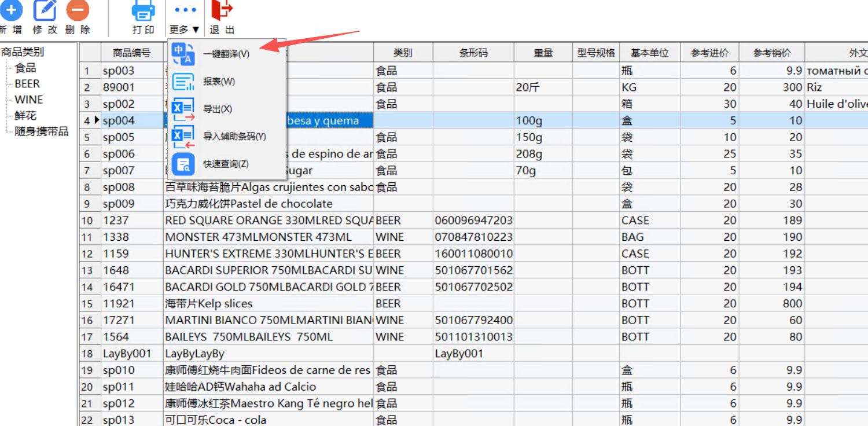Screen dimensions: 868x426
Task: Select 鲜花 category in tree
Action: (25, 116)
